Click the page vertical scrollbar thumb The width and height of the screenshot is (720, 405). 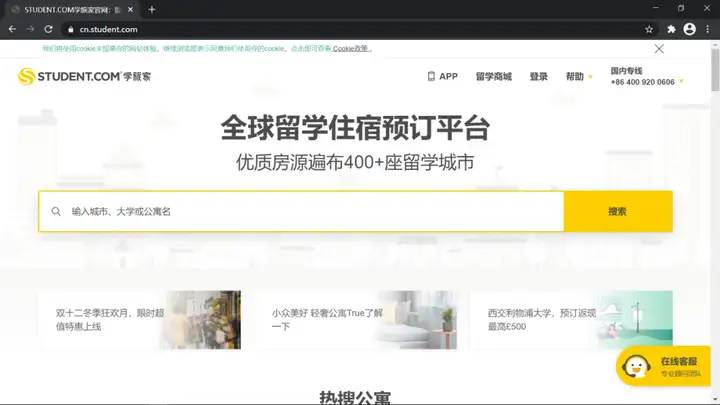coord(715,69)
